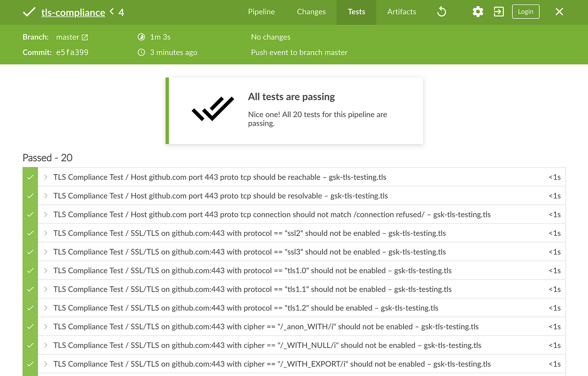Image resolution: width=588 pixels, height=376 pixels.
Task: Open the tls-compliance pipeline link
Action: (73, 13)
